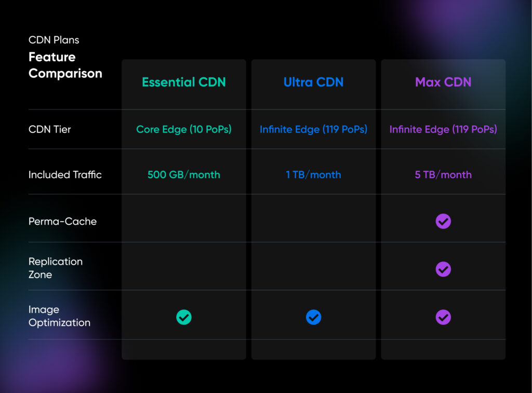Click the purple Image Optimization checkmark
The width and height of the screenshot is (532, 393).
(x=443, y=317)
